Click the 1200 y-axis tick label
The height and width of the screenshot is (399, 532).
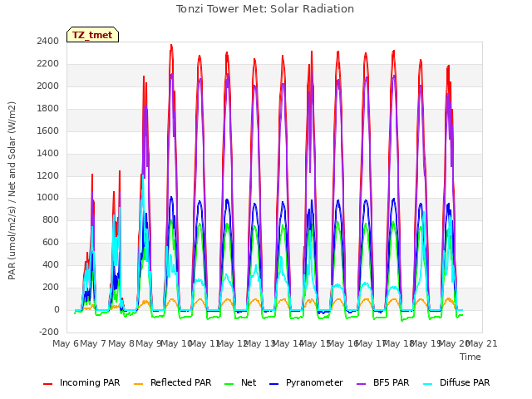coord(48,175)
